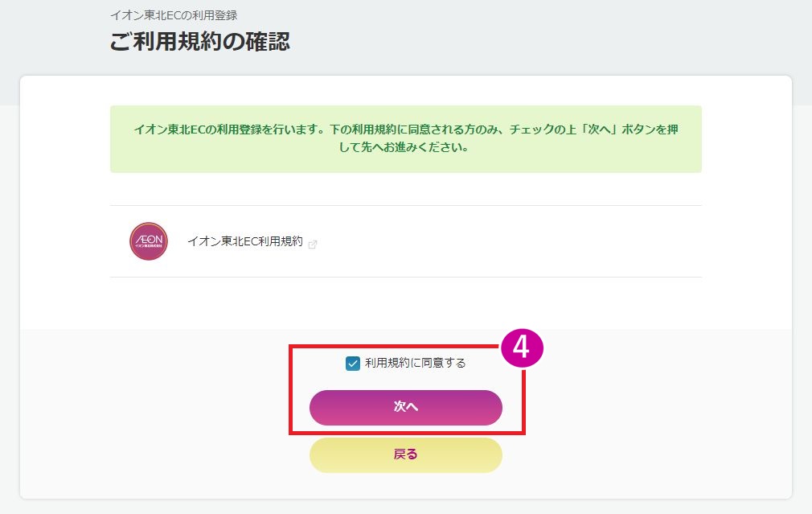Image resolution: width=812 pixels, height=514 pixels.
Task: Click the round AEON logo icon
Action: pyautogui.click(x=149, y=241)
